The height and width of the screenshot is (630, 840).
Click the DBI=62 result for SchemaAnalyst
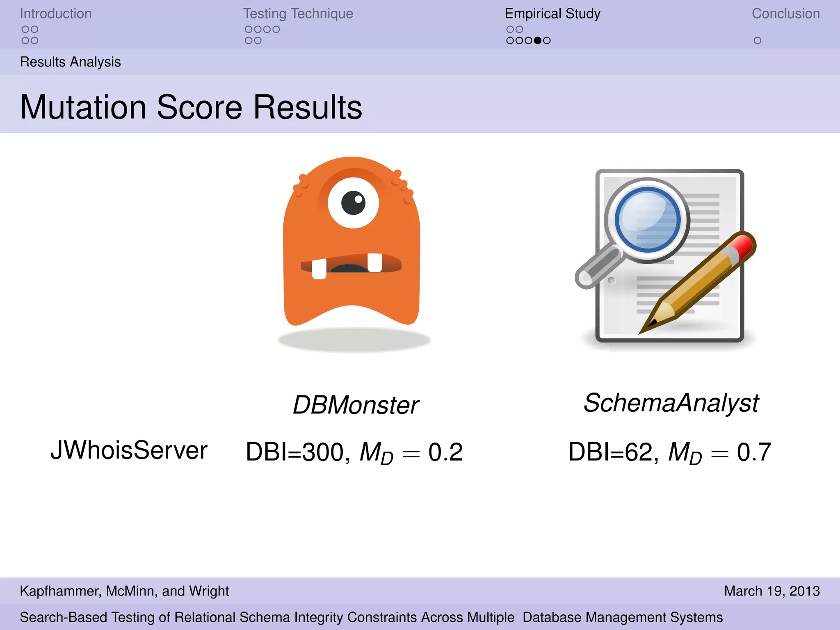670,453
